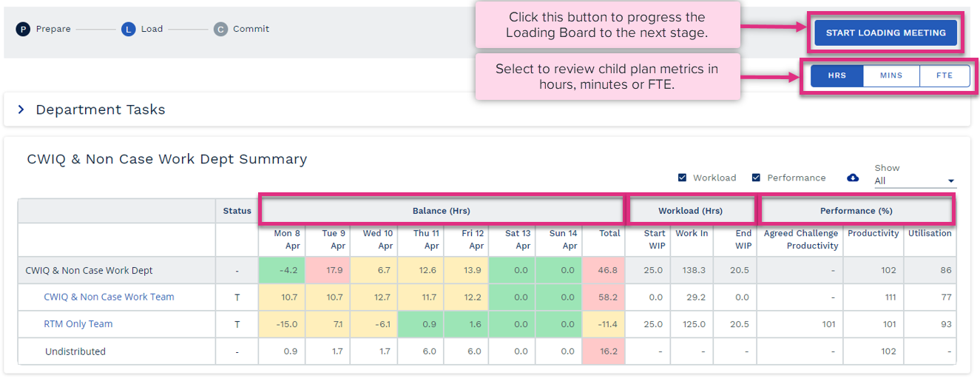Click the Work In column header
The width and height of the screenshot is (980, 378).
692,240
